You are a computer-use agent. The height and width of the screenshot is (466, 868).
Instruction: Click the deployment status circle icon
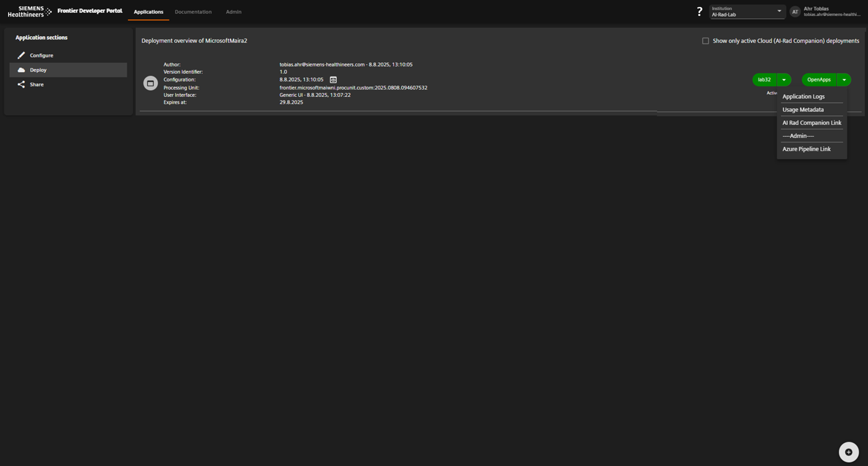(x=150, y=83)
